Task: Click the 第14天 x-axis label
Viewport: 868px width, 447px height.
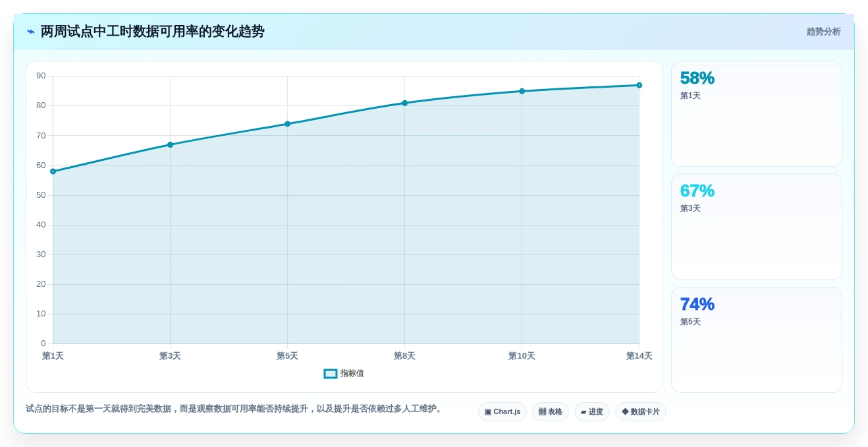Action: [639, 356]
